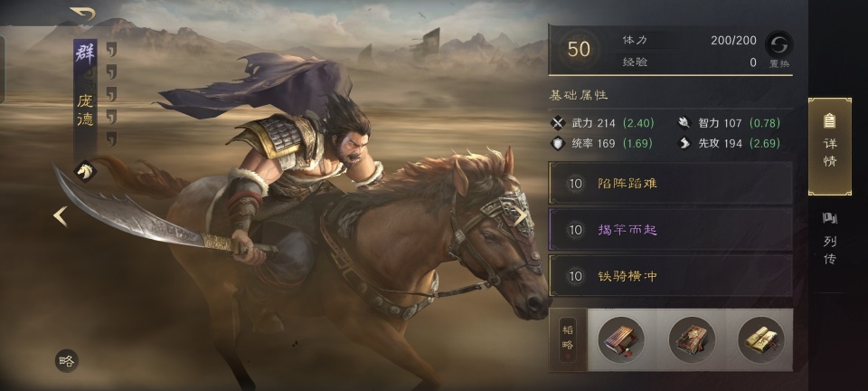Viewport: 868px width, 391px height.
Task: Select the second 韬略 scroll-bundle item
Action: [x=692, y=339]
